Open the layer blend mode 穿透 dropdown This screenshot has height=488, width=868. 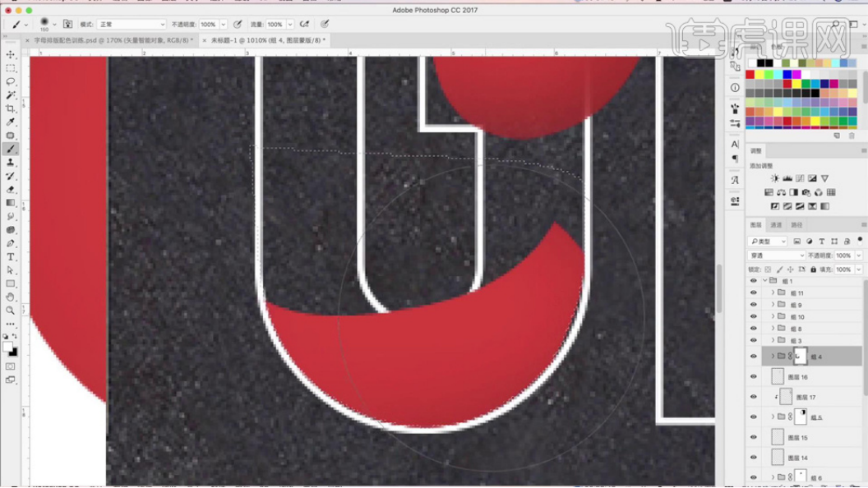coord(776,256)
